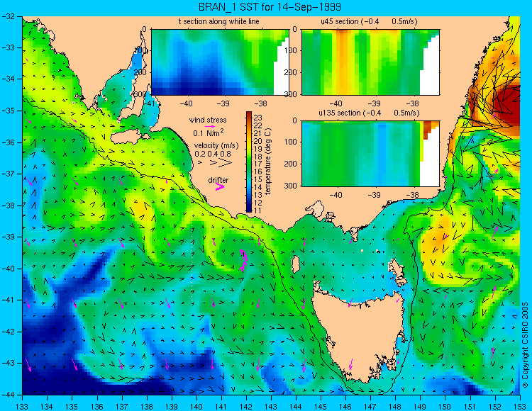Click the 'u135 section' heading
Screen dimensions: 532x411
click(369, 113)
